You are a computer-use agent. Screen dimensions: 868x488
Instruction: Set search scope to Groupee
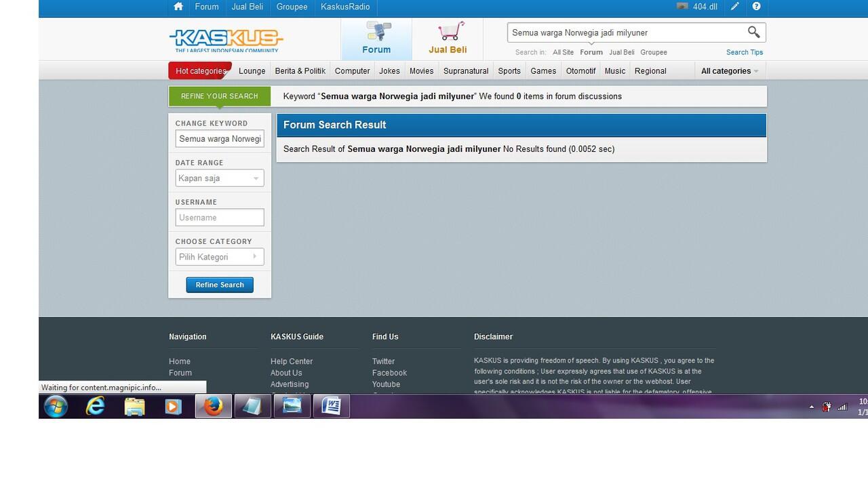(654, 52)
